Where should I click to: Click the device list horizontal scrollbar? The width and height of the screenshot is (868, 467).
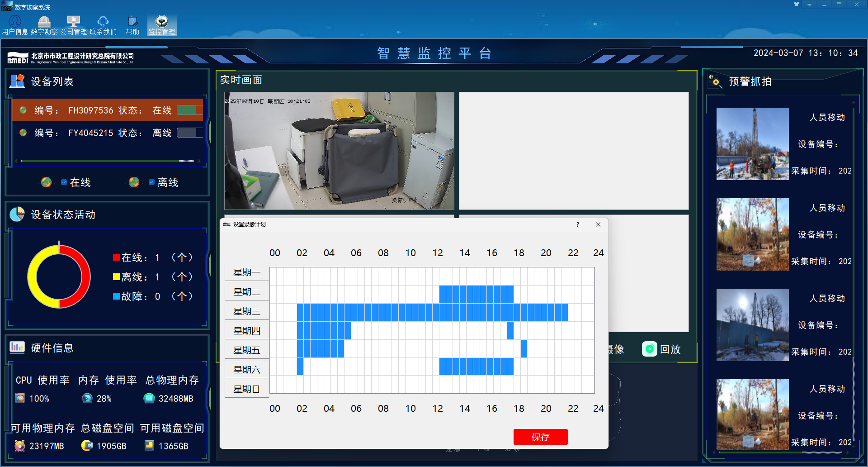108,161
